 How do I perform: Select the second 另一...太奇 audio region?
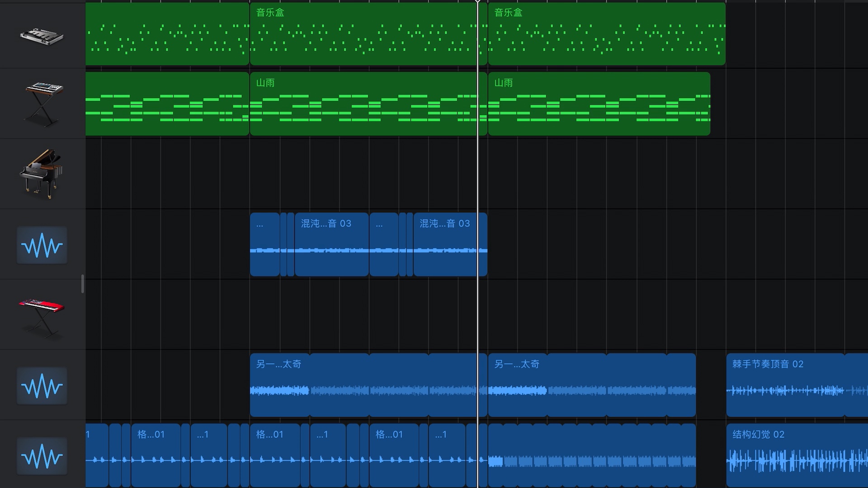pyautogui.click(x=592, y=385)
